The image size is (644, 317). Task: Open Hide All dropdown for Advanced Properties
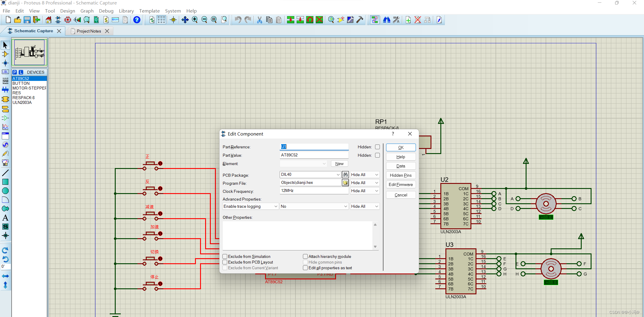pyautogui.click(x=365, y=206)
